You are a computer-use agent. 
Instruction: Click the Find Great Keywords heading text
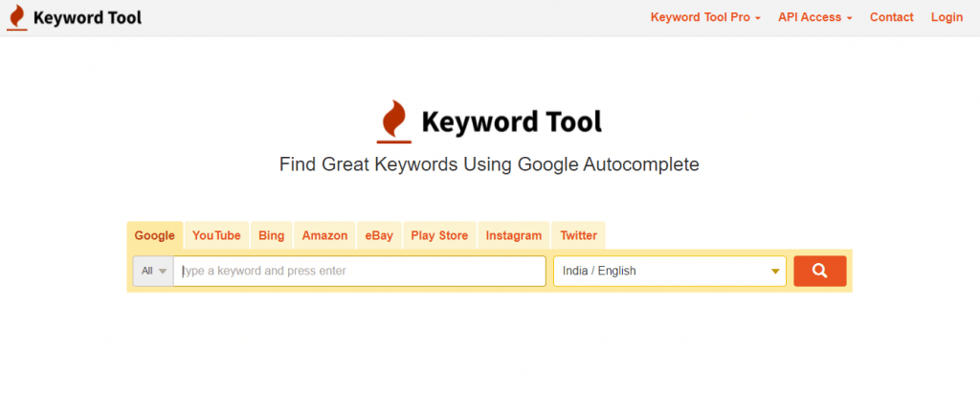coord(489,165)
